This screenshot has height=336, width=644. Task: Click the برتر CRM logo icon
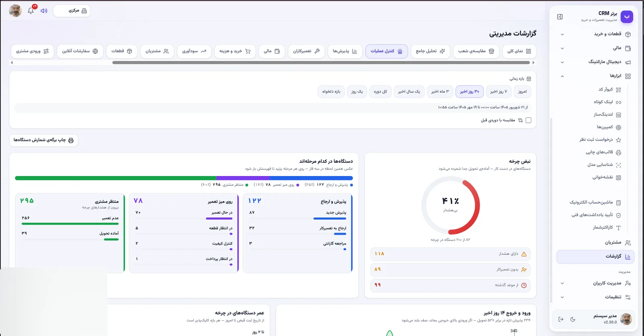pos(627,16)
